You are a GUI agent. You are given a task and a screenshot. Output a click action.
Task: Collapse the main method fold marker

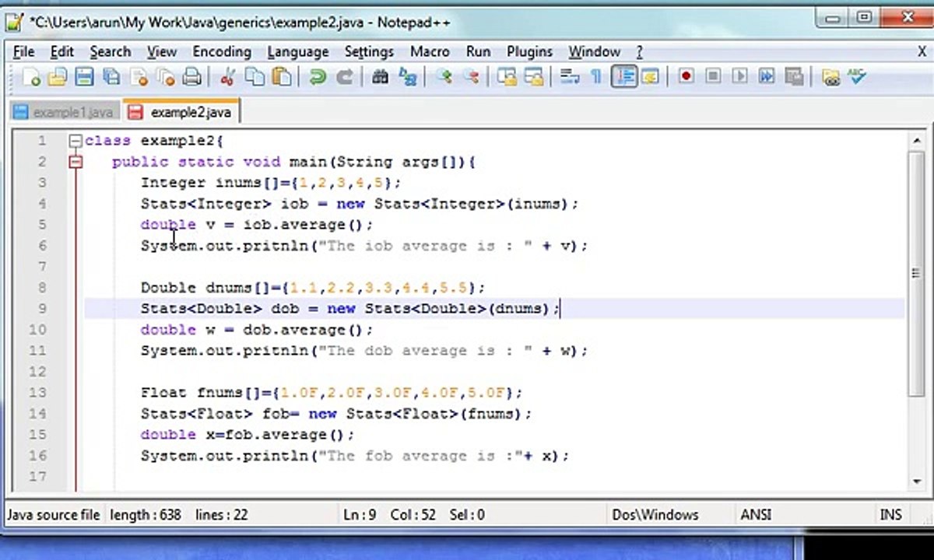pyautogui.click(x=75, y=162)
